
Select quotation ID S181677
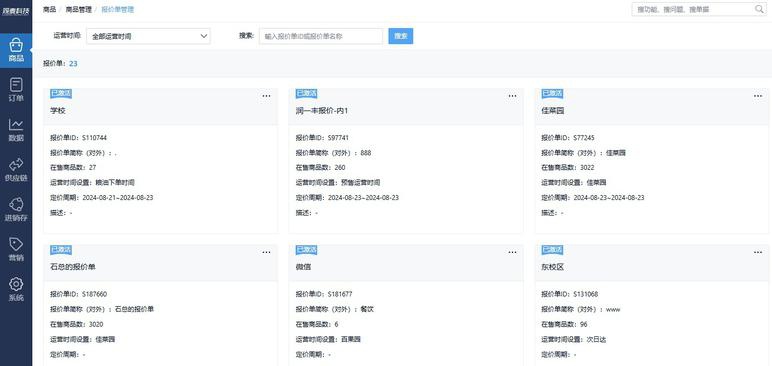pyautogui.click(x=340, y=294)
